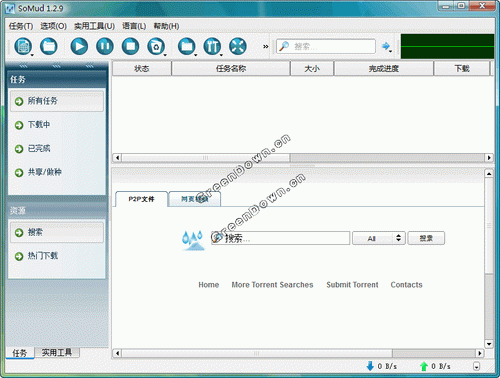Image resolution: width=500 pixels, height=378 pixels.
Task: Click the new task toolbar icon
Action: point(23,46)
